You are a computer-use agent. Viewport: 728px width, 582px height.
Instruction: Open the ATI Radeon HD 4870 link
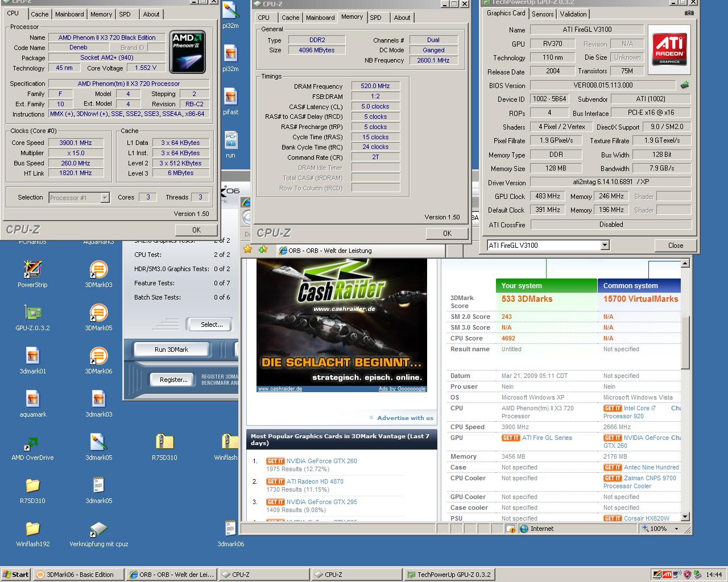click(x=315, y=481)
